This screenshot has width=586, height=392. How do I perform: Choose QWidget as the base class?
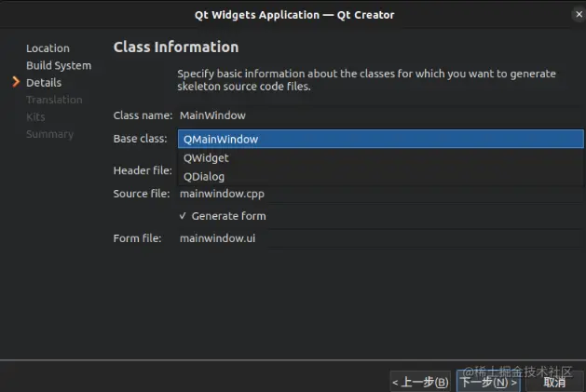tap(380, 157)
